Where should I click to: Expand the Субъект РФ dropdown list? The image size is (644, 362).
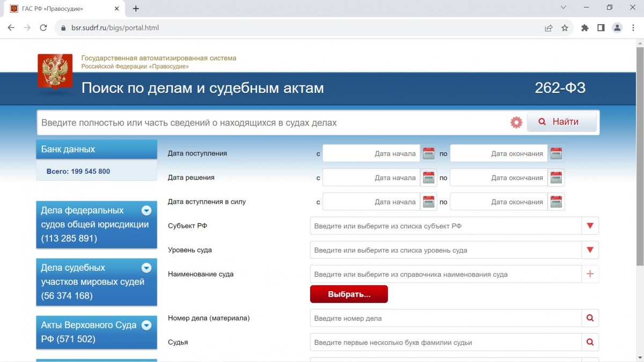[590, 226]
